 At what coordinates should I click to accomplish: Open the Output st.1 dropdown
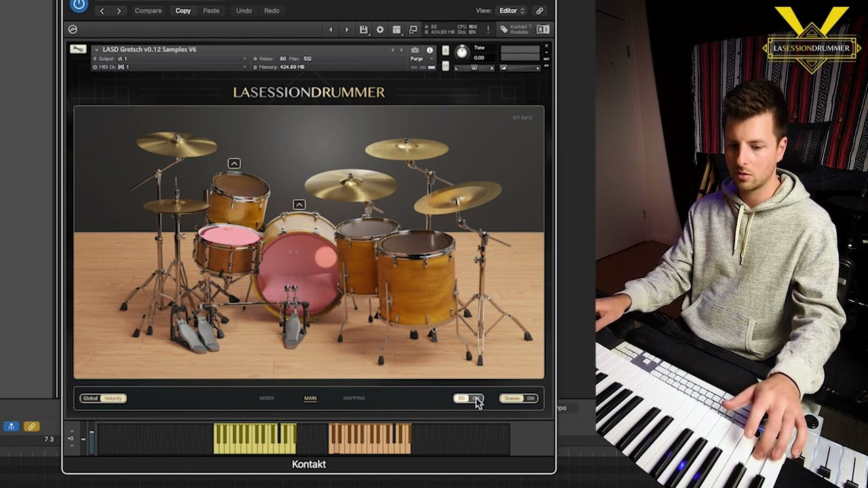[170, 59]
